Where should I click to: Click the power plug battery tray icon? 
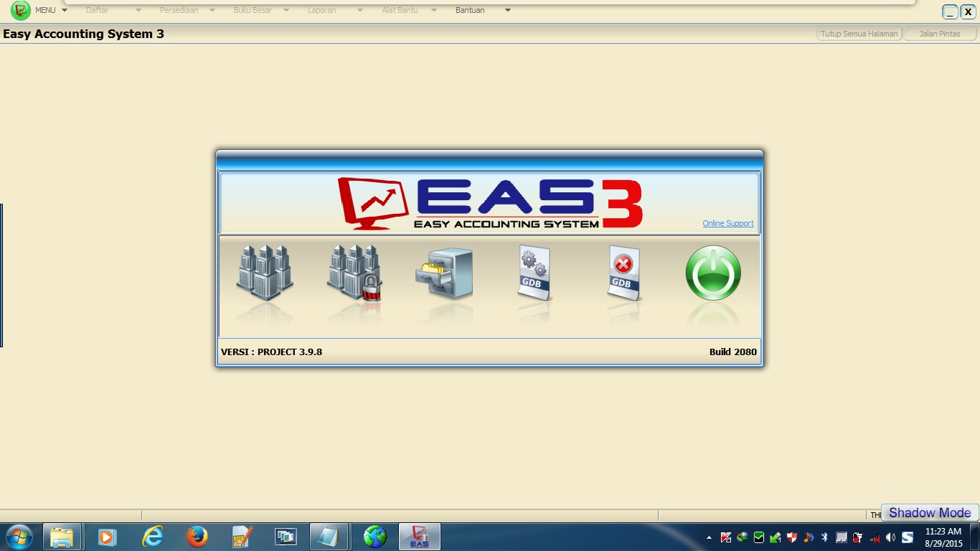click(858, 537)
